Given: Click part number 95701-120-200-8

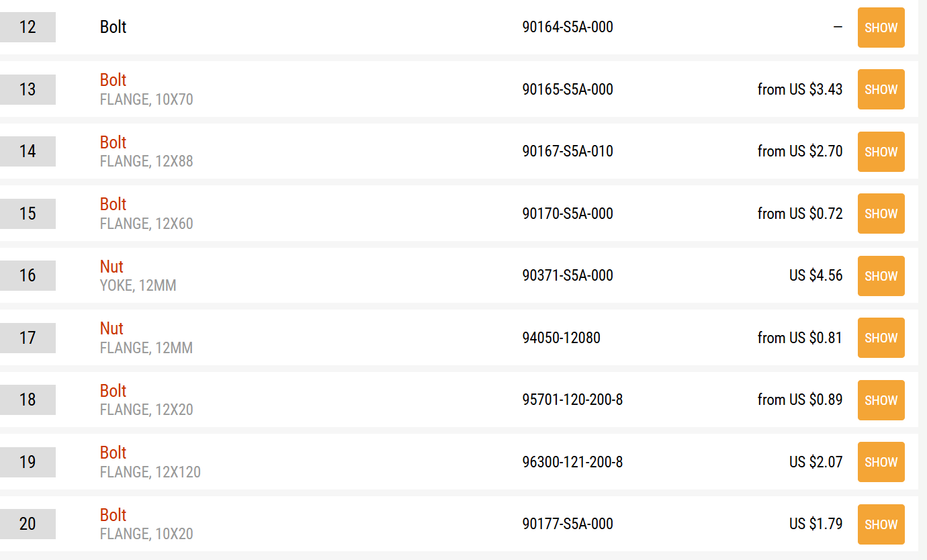Looking at the screenshot, I should (572, 400).
